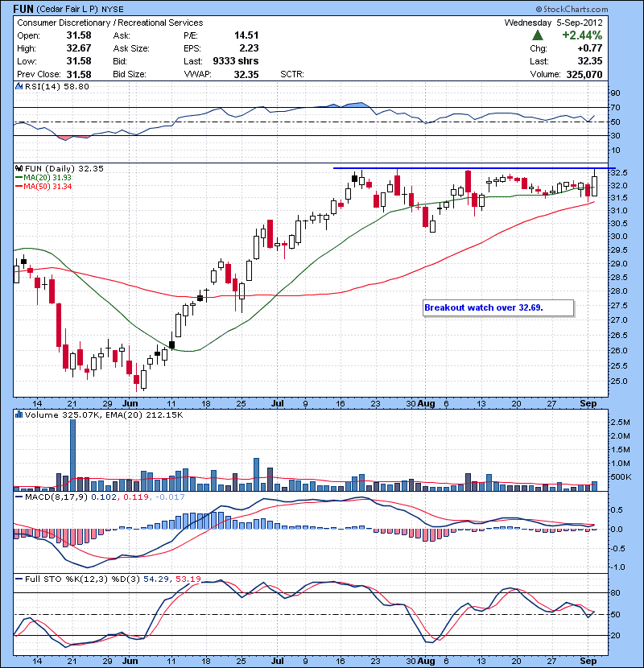The image size is (644, 668).
Task: Click the MACD histogram value -0.017
Action: (x=170, y=497)
